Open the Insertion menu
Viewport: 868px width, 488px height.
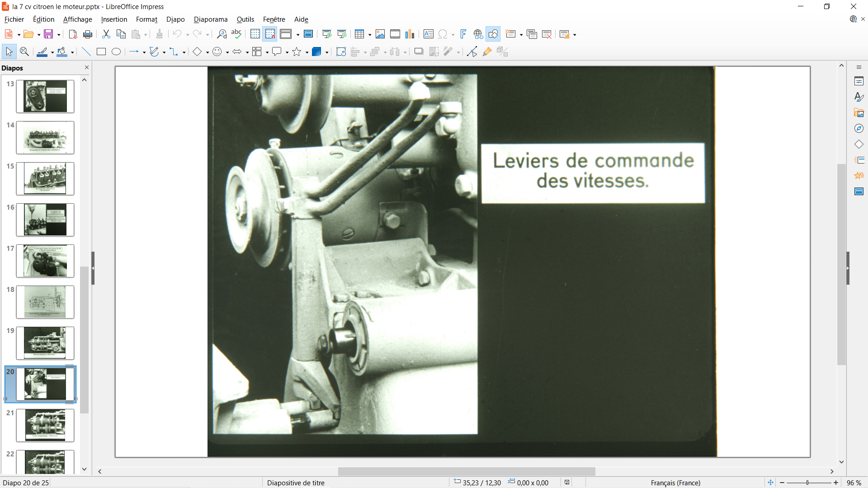point(114,19)
